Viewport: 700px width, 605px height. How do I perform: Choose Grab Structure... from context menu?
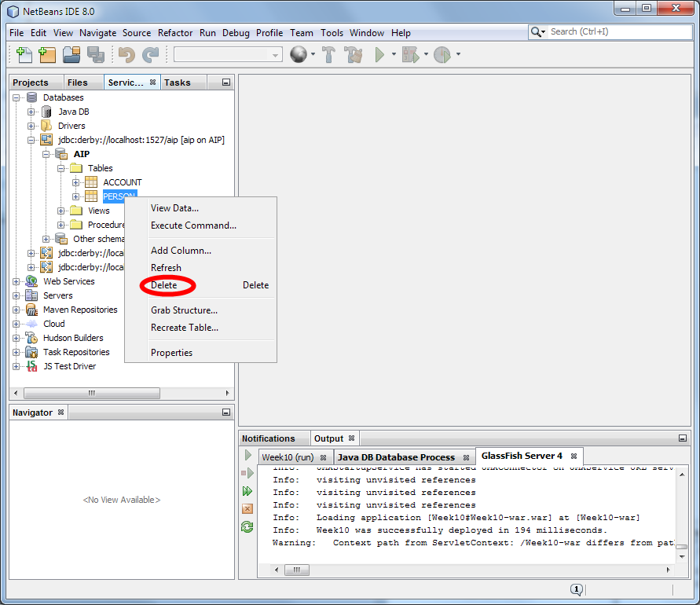coord(200,310)
